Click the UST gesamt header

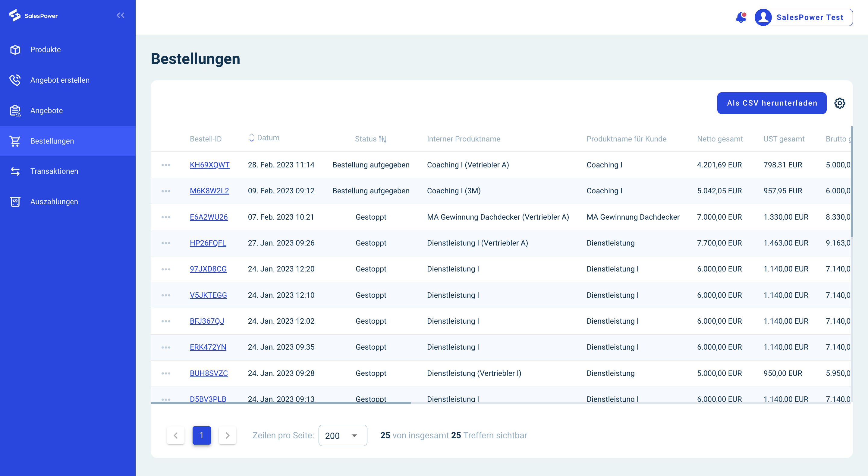(x=784, y=139)
